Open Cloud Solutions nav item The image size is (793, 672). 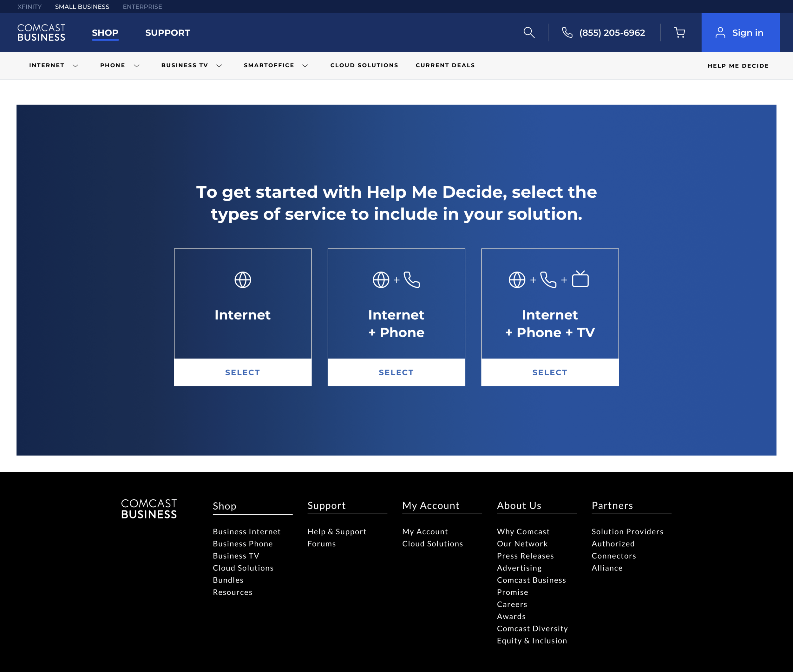point(364,66)
